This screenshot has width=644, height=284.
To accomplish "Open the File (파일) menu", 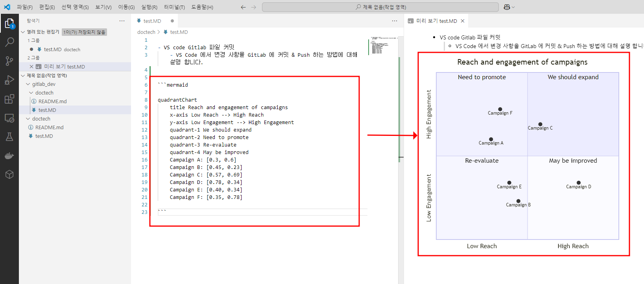I will 25,7.
